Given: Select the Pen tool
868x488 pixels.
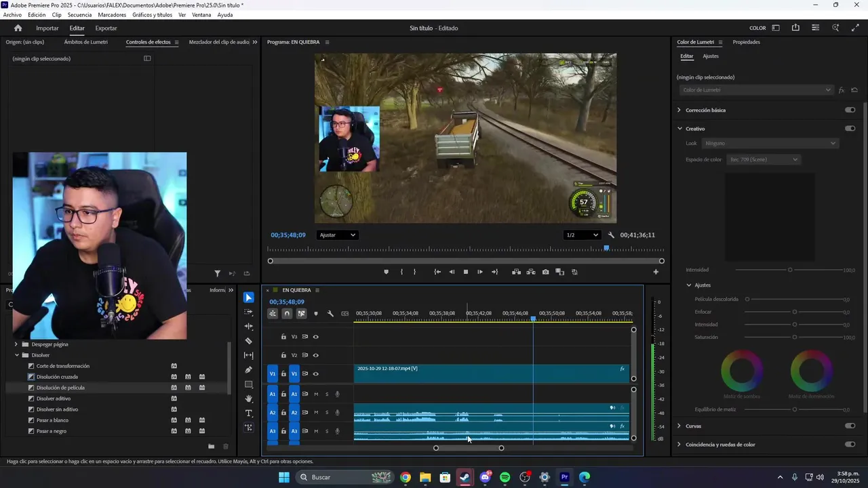Looking at the screenshot, I should point(249,370).
